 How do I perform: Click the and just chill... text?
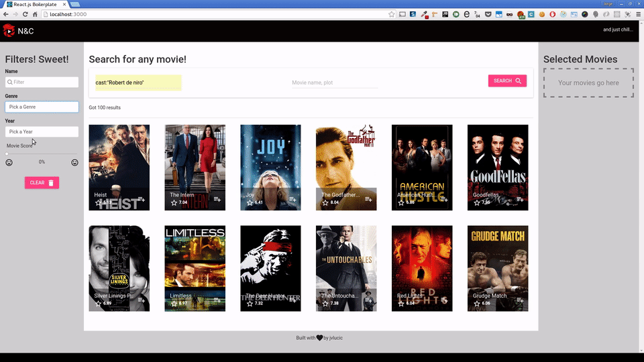coord(618,29)
